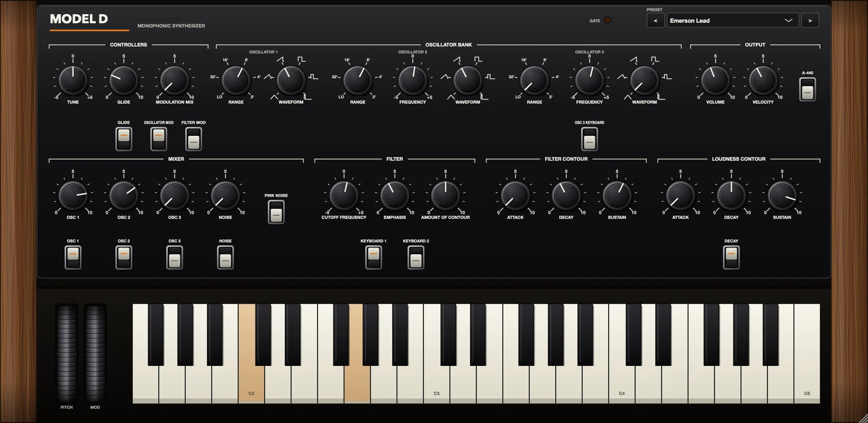868x423 pixels.
Task: Click the Cutoff Frequency knob
Action: tap(344, 196)
